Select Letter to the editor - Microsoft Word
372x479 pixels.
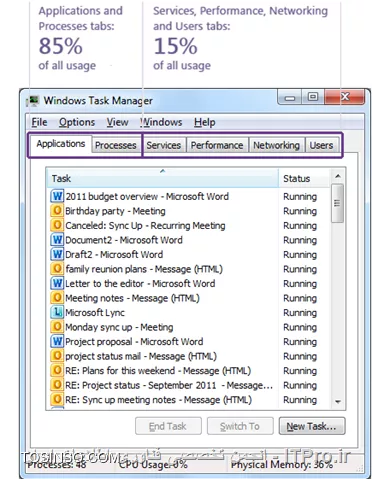click(x=140, y=284)
